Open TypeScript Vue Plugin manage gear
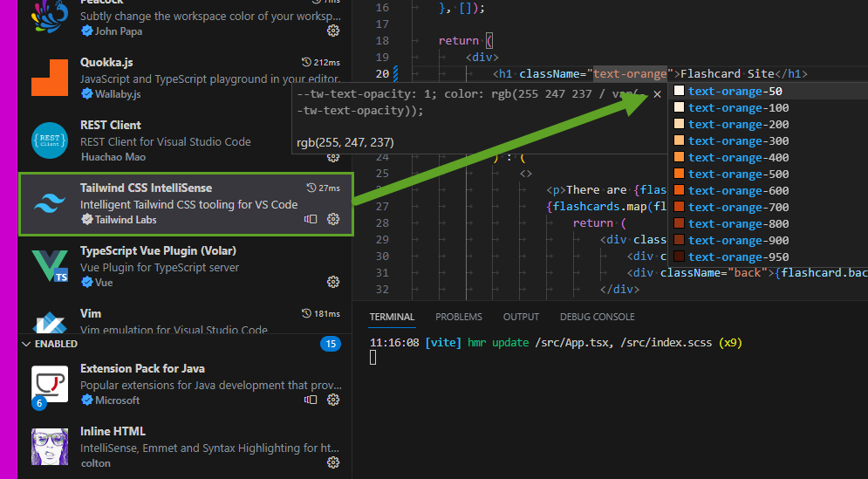This screenshot has height=479, width=868. [x=332, y=283]
